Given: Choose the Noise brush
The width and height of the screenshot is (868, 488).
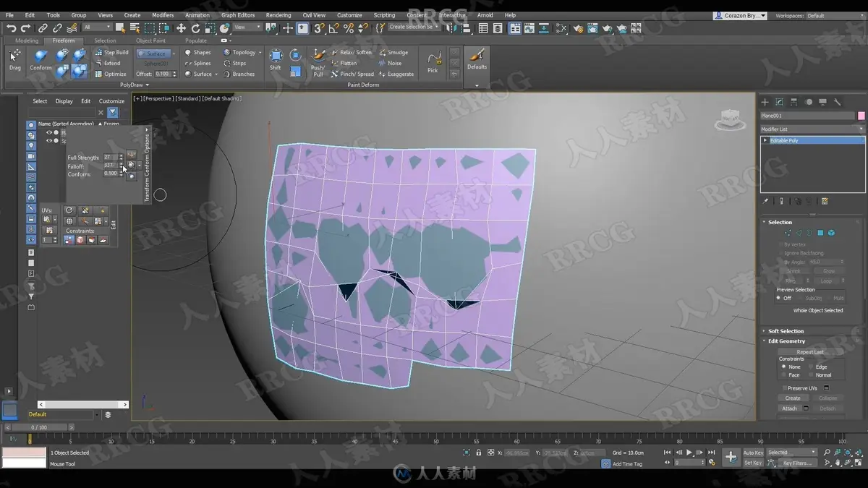Looking at the screenshot, I should 390,63.
